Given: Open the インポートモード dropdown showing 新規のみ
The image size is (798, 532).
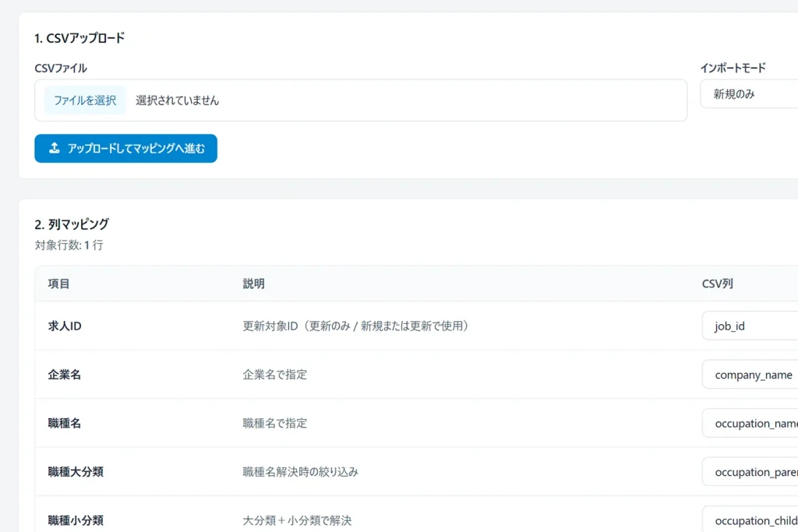Looking at the screenshot, I should click(749, 94).
